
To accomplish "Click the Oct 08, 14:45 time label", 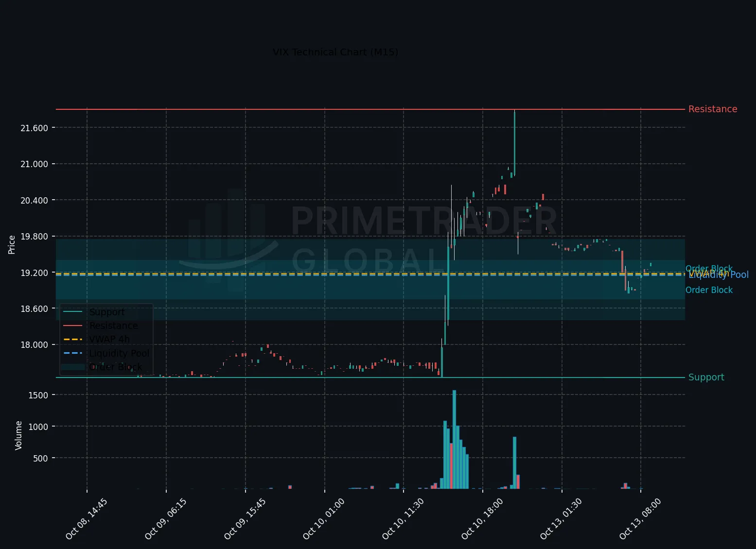I will click(86, 518).
